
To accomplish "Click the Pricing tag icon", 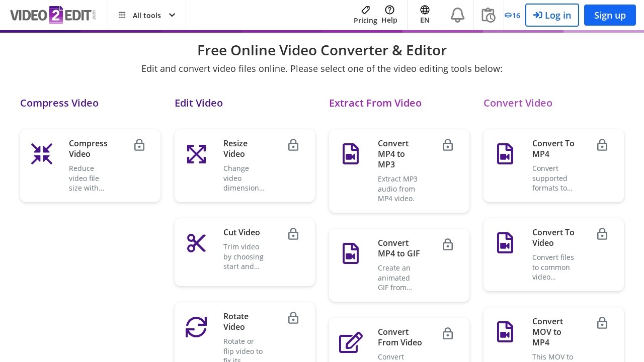I will click(366, 10).
